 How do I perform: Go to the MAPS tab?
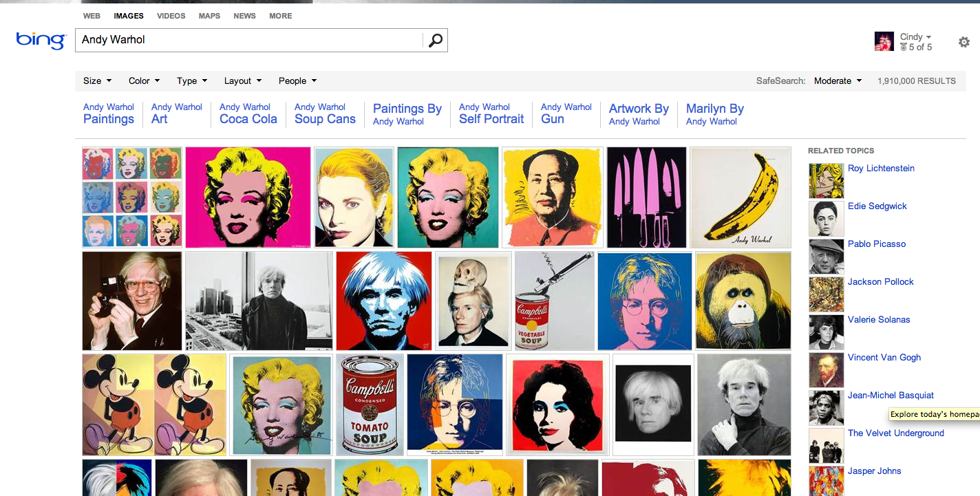click(x=209, y=16)
